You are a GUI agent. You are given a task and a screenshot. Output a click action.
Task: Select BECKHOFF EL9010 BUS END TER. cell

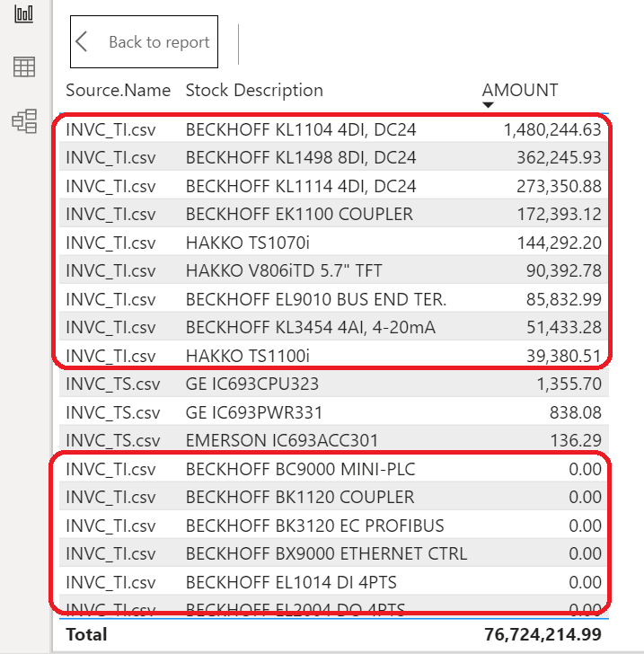(316, 299)
